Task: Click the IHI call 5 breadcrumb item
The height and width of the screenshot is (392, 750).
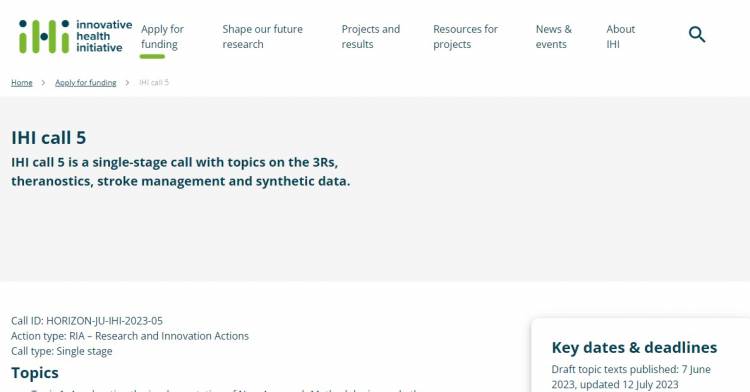Action: click(x=154, y=83)
